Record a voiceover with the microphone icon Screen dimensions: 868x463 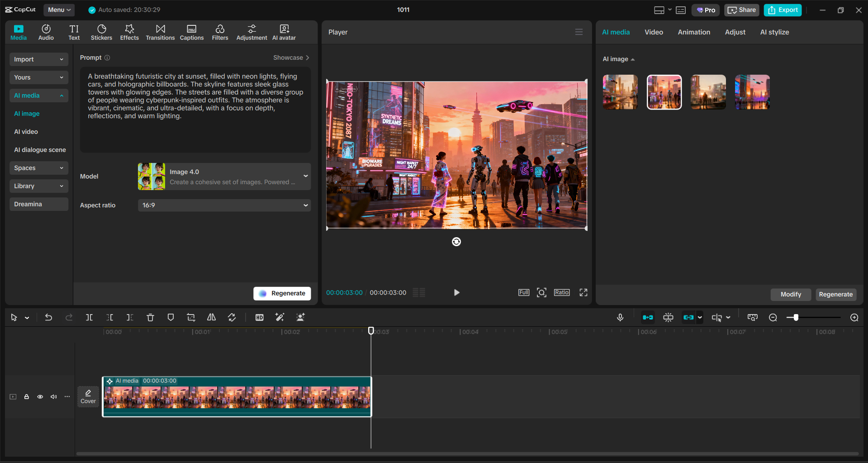click(x=620, y=317)
